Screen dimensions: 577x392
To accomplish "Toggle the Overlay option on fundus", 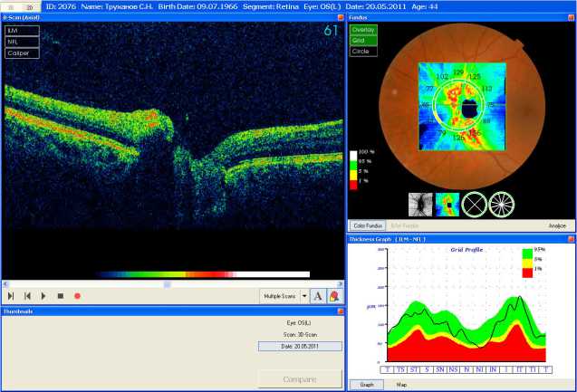I will coord(364,30).
